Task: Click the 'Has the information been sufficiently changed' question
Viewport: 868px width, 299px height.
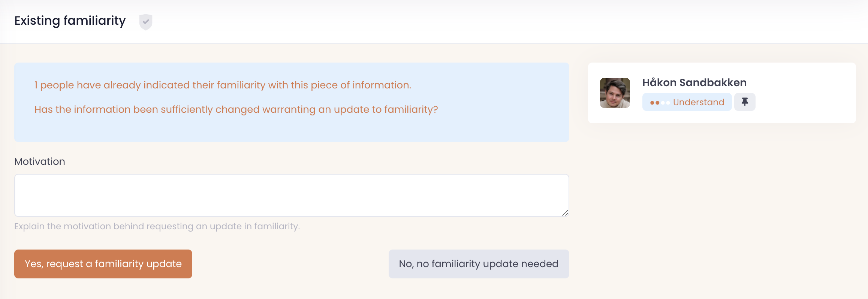Action: pos(236,109)
